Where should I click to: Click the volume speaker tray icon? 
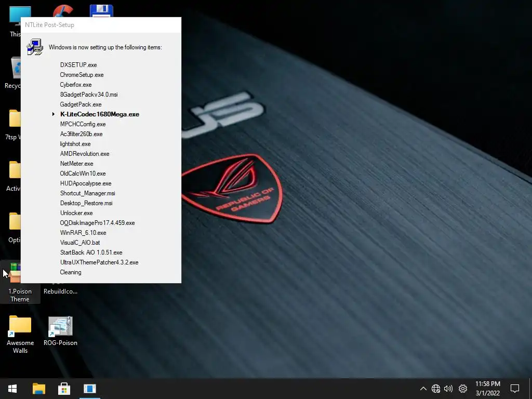pyautogui.click(x=448, y=389)
